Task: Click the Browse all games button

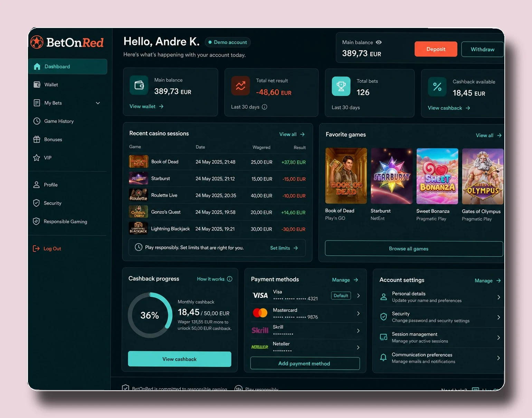Action: (414, 249)
